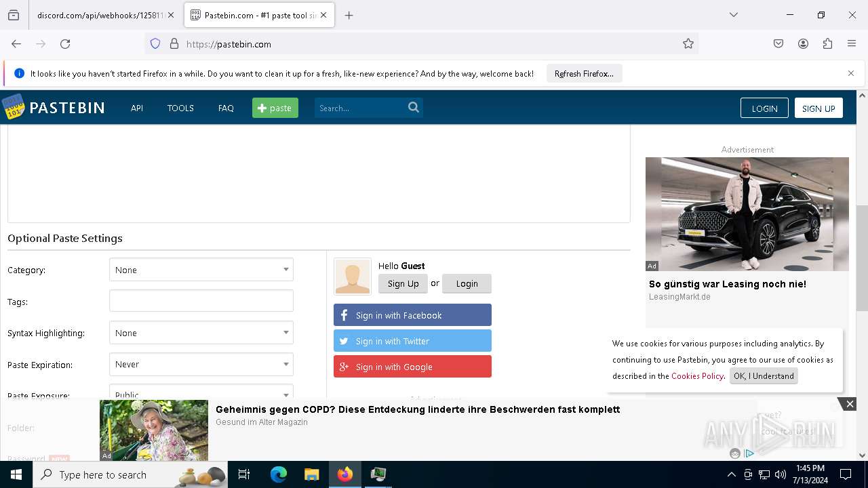Bookmark this page with the star icon
Image resolution: width=868 pixels, height=488 pixels.
click(x=688, y=44)
